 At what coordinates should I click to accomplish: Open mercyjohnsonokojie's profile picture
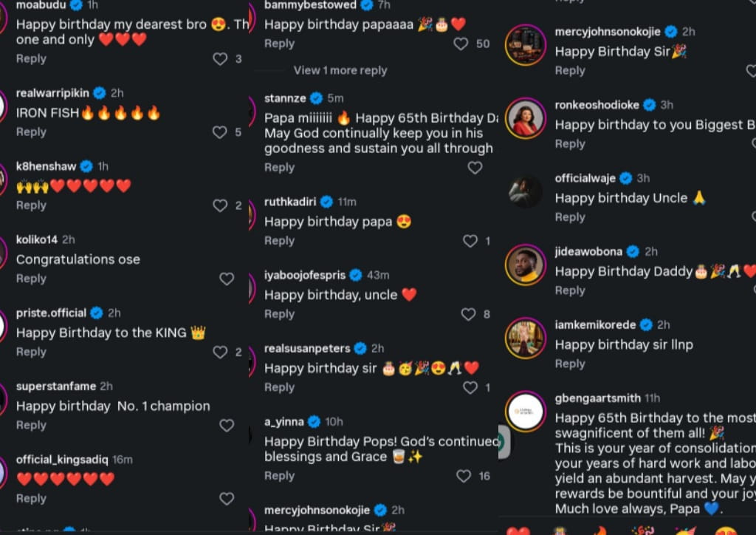click(526, 45)
